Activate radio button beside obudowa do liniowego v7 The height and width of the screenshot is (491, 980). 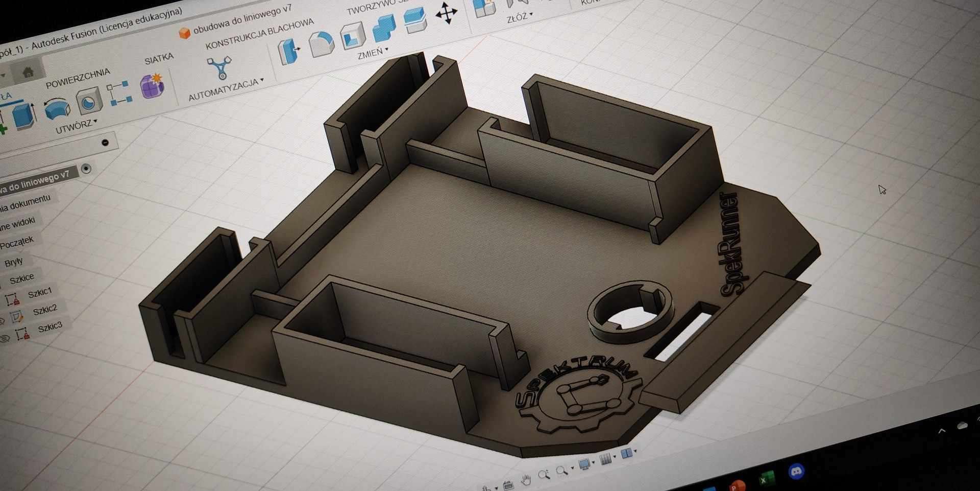86,169
